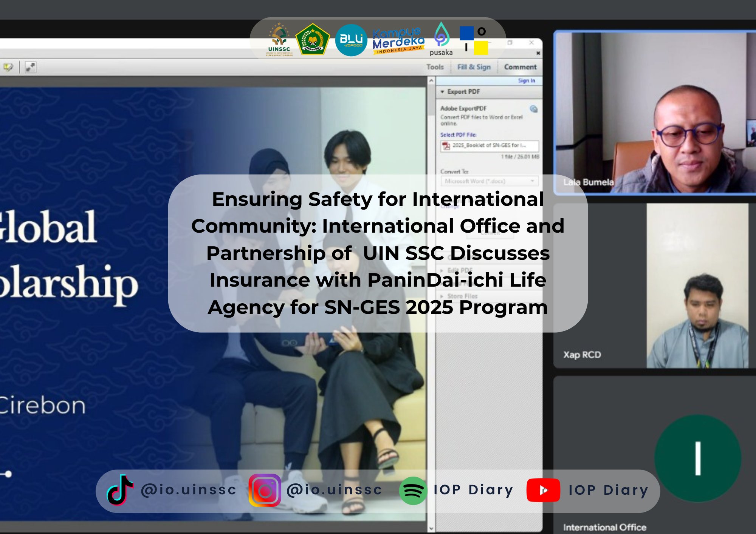
Task: Click the @io.uinssc TikTok handle
Action: click(189, 490)
